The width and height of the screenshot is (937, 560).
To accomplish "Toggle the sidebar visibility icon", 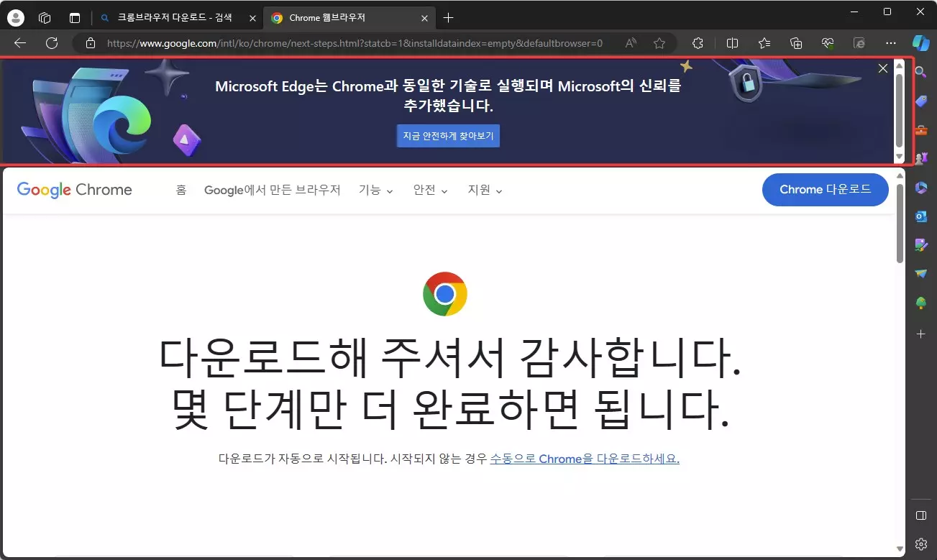I will click(920, 515).
